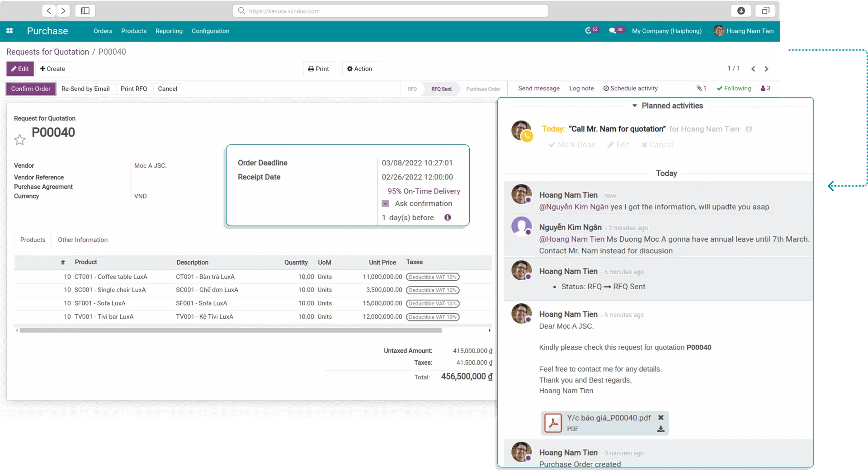Viewport: 868px width, 471px height.
Task: Open activities clock icon with 62 badge
Action: click(x=591, y=30)
